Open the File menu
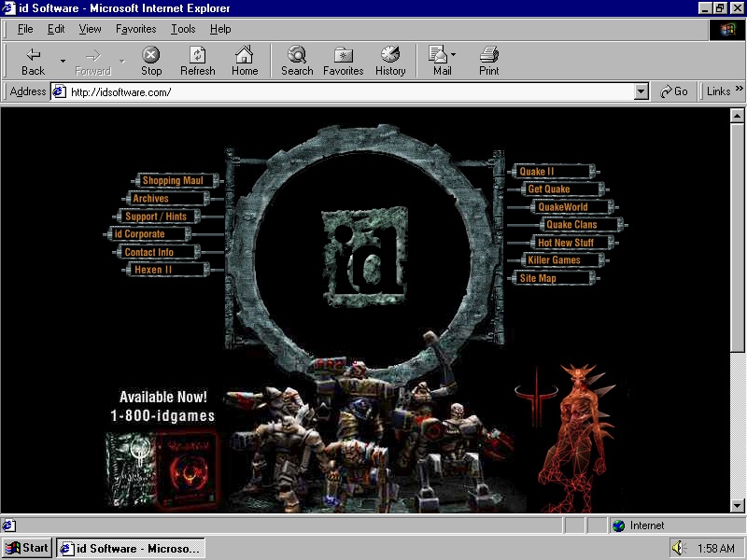The image size is (747, 560). pyautogui.click(x=25, y=29)
